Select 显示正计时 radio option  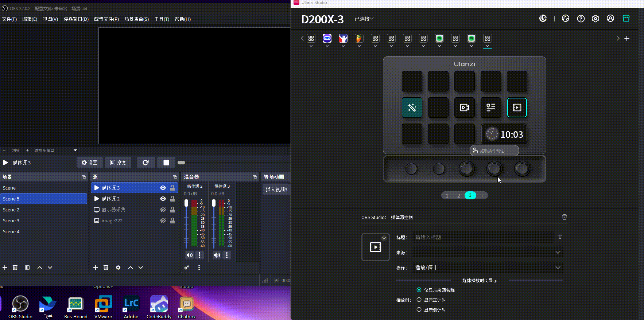click(x=419, y=300)
